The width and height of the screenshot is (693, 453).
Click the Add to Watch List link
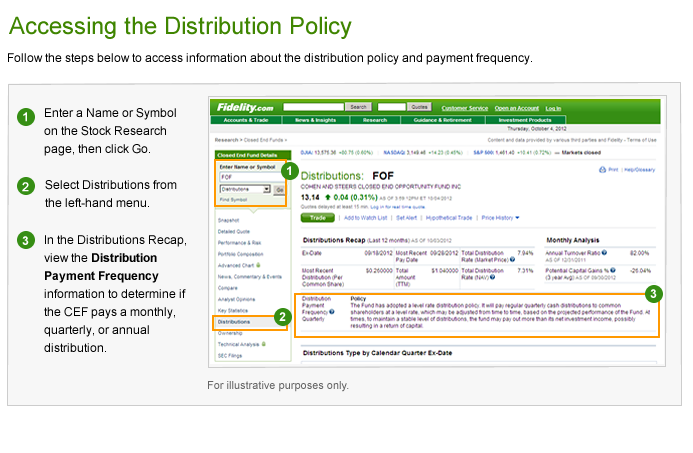coord(366,217)
